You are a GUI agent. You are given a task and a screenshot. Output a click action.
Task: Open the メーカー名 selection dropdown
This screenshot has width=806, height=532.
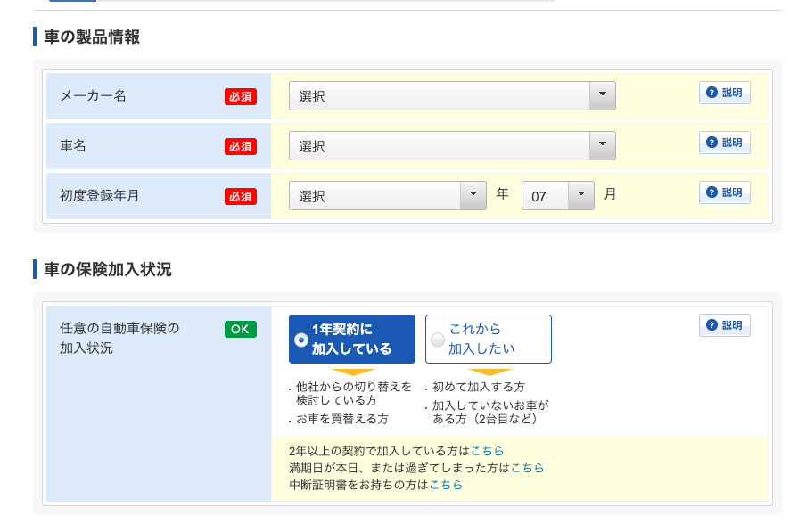(x=452, y=96)
